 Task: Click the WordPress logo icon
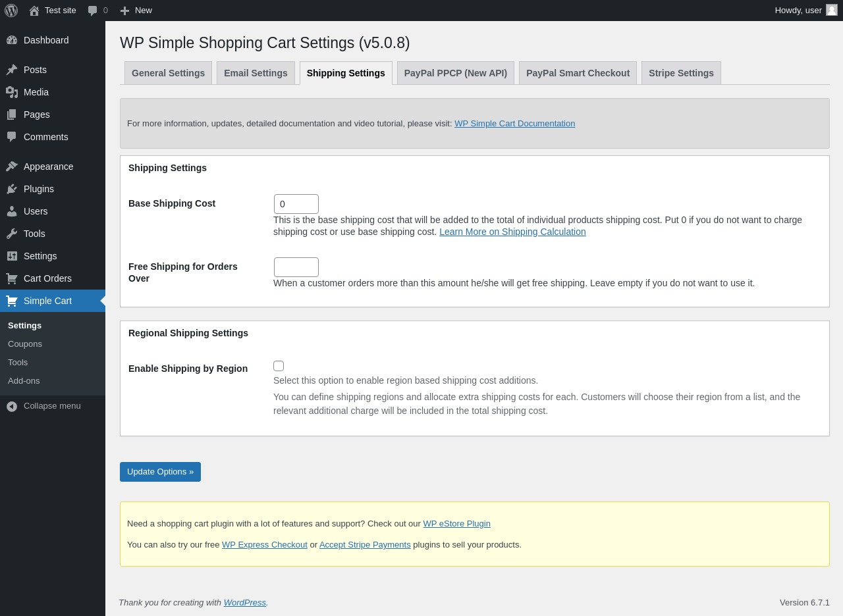[x=11, y=11]
